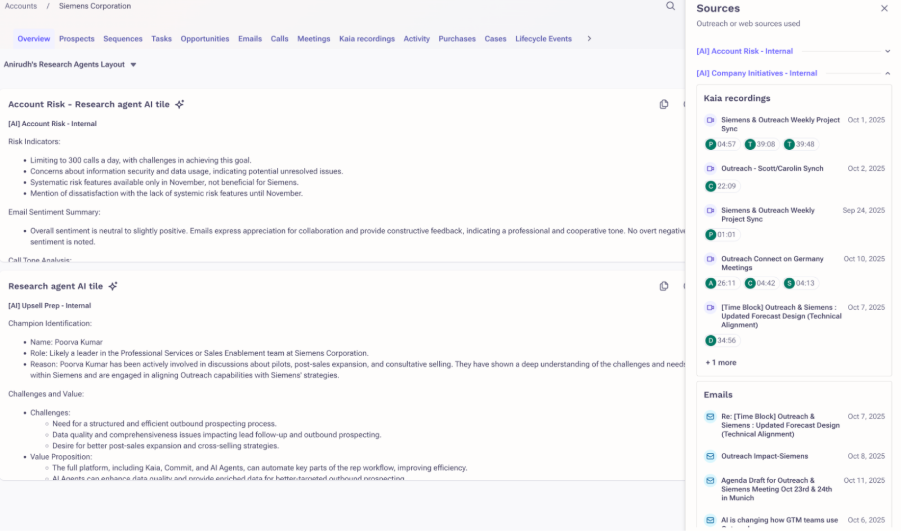Go to the Purchases tab
The image size is (901, 531).
pyautogui.click(x=457, y=39)
